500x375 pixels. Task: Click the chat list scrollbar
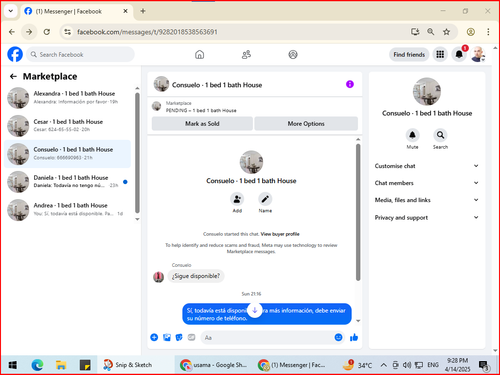137,153
